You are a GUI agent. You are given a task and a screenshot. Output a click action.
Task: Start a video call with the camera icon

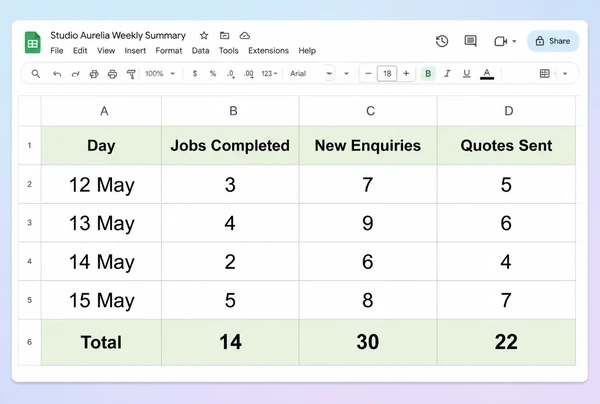(x=501, y=41)
